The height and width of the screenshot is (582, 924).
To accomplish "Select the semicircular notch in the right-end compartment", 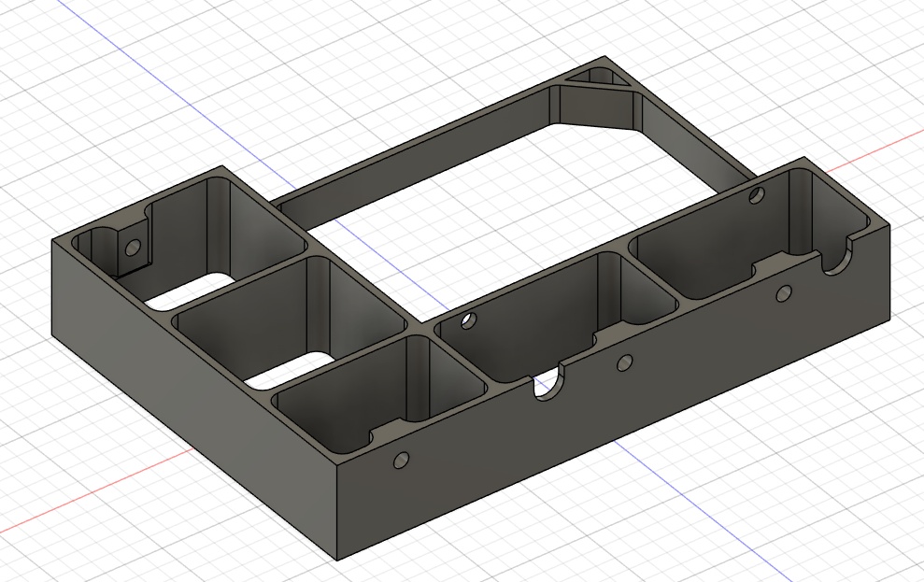I will click(x=837, y=259).
